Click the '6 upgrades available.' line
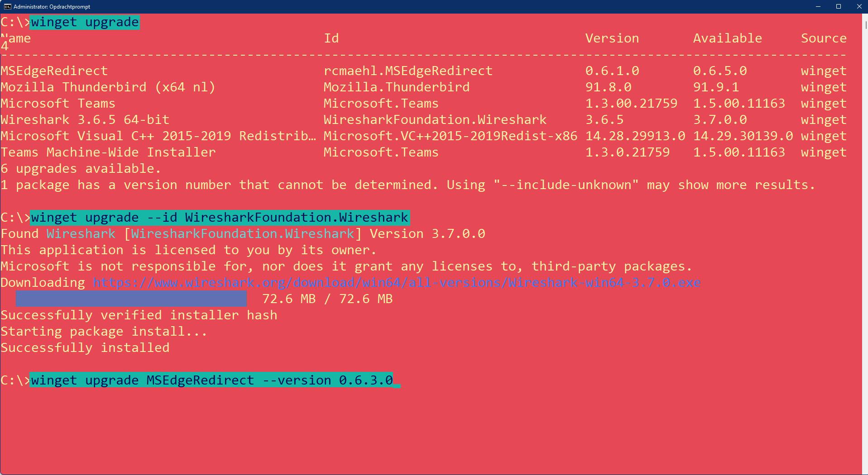 (81, 169)
